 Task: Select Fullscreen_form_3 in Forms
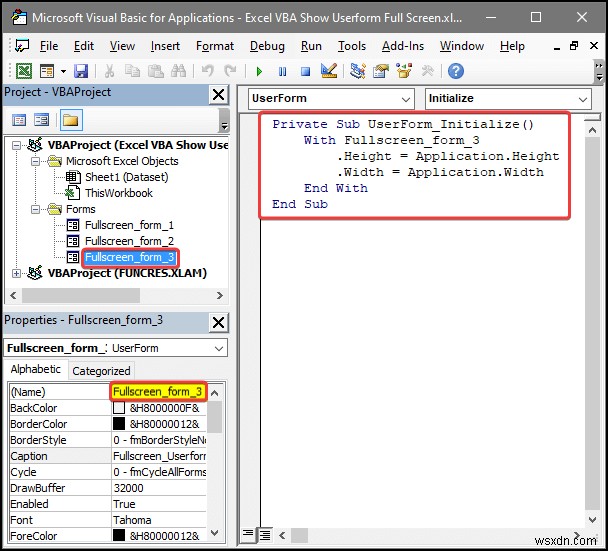[x=130, y=257]
